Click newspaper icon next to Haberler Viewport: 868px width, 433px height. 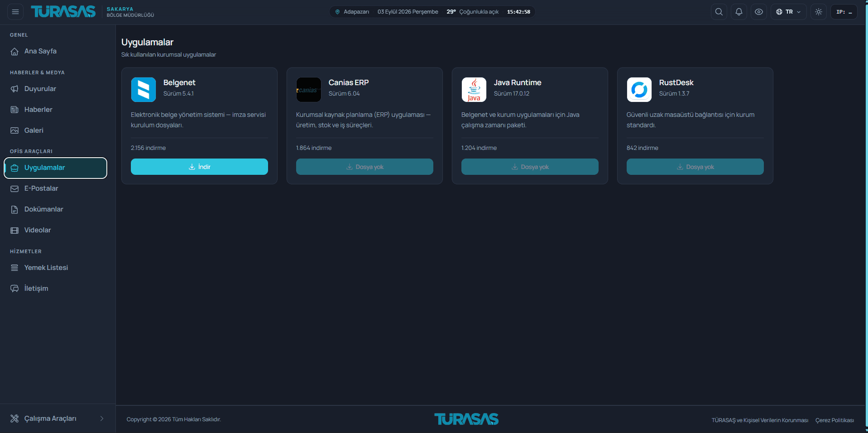(x=14, y=110)
